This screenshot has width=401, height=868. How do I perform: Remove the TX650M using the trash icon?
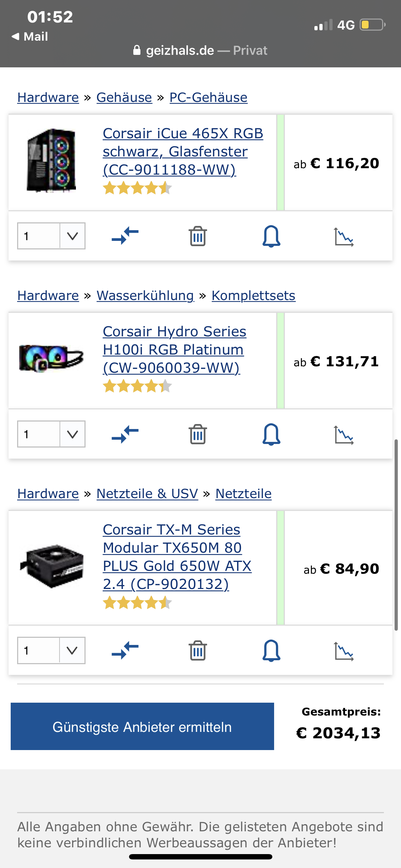coord(198,650)
